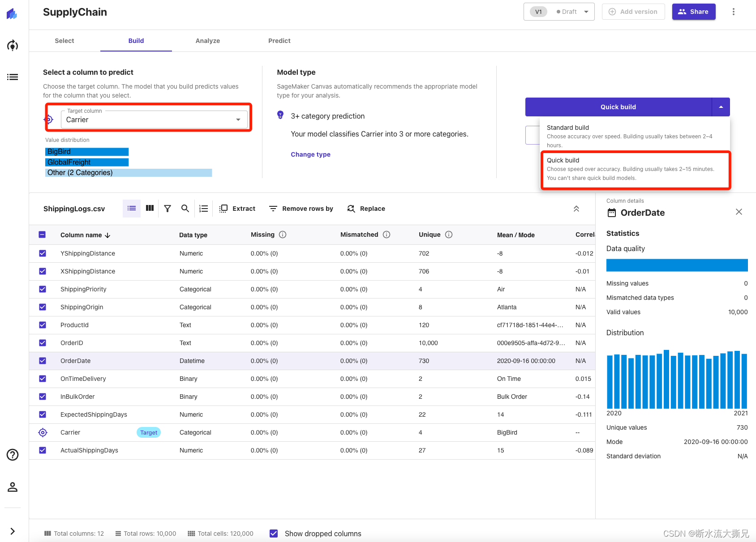Uncheck the ActualShippingDays column
The width and height of the screenshot is (756, 542).
(43, 450)
